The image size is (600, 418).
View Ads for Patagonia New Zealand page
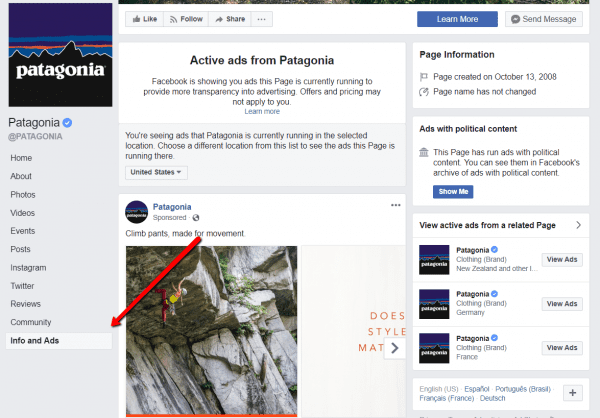point(562,260)
